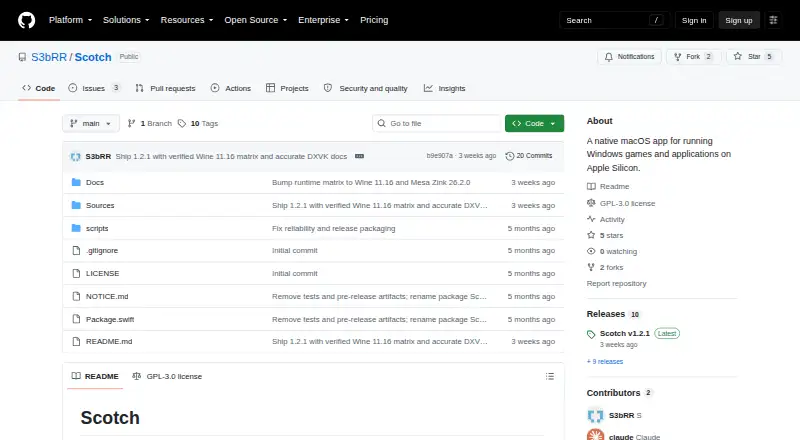Expand the Enterprise menu
Screen dimensions: 800x440
(323, 20)
